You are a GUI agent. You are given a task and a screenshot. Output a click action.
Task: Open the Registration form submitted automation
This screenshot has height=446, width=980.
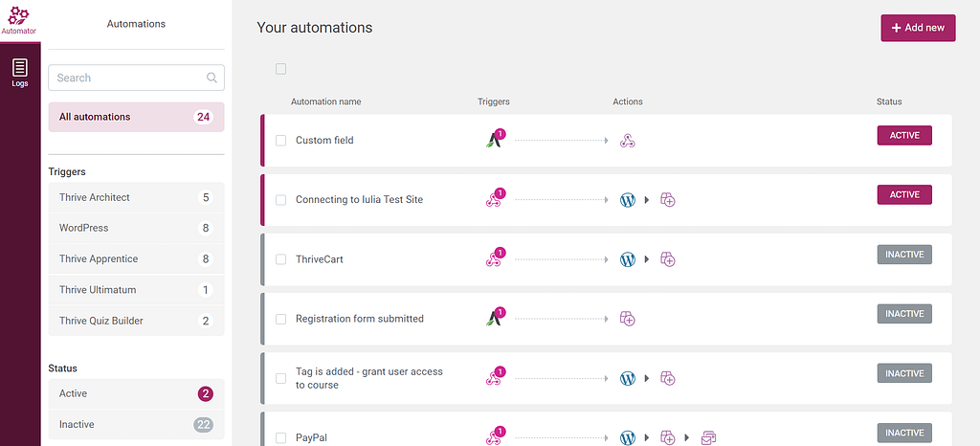(x=359, y=319)
